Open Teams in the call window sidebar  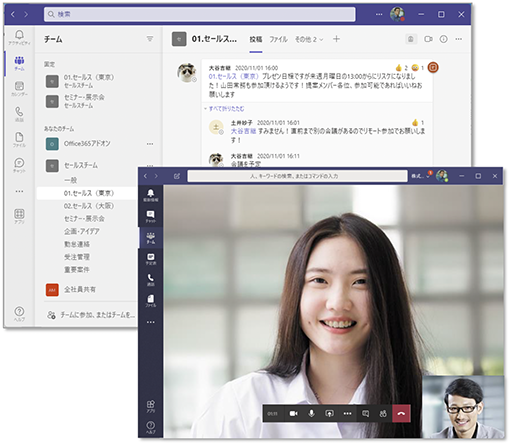pos(151,237)
